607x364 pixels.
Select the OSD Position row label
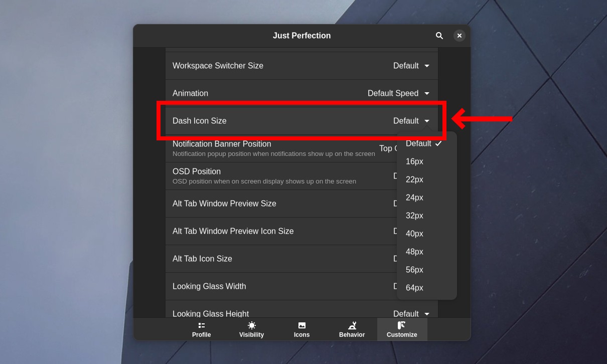197,171
